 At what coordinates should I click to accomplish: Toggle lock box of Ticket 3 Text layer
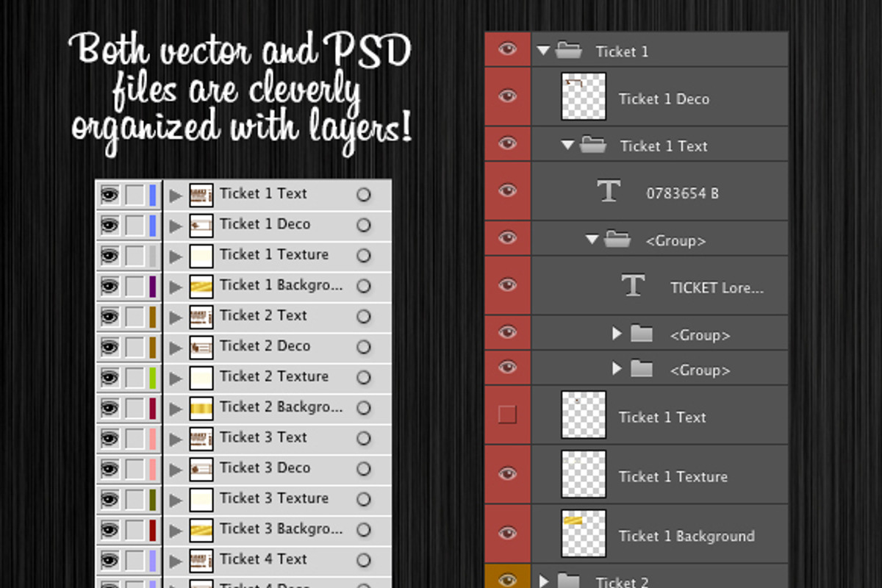pos(135,439)
